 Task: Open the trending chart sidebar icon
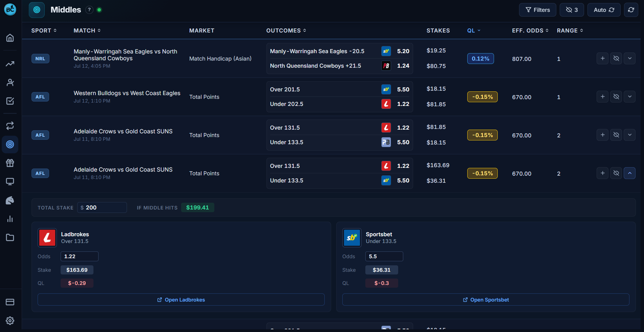point(10,64)
